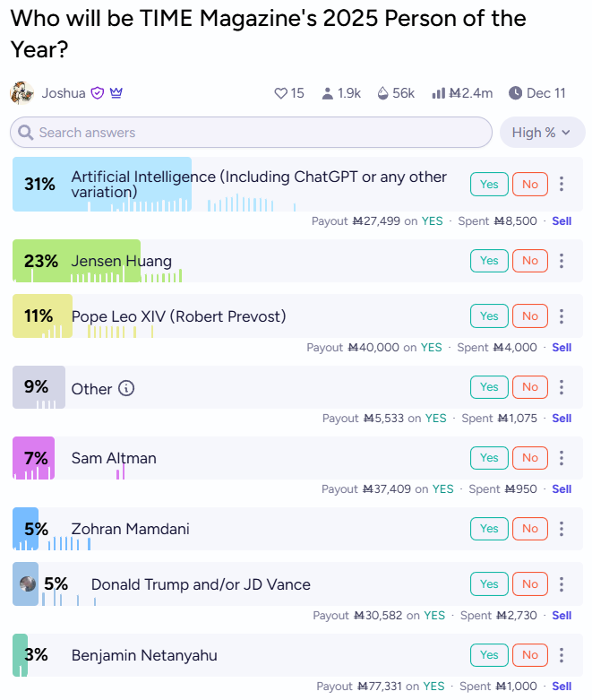The image size is (592, 700).
Task: Click the trading volume bar chart icon
Action: 439,93
